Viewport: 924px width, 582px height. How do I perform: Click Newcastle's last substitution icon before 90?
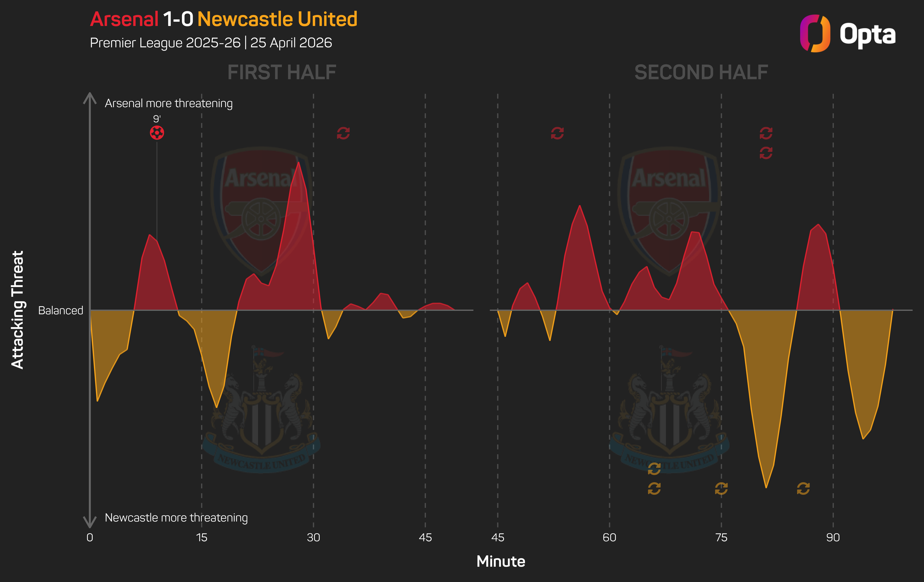(803, 488)
